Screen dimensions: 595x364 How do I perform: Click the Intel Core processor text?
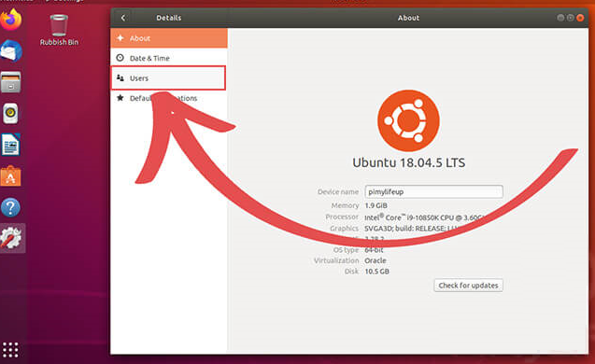tap(424, 217)
